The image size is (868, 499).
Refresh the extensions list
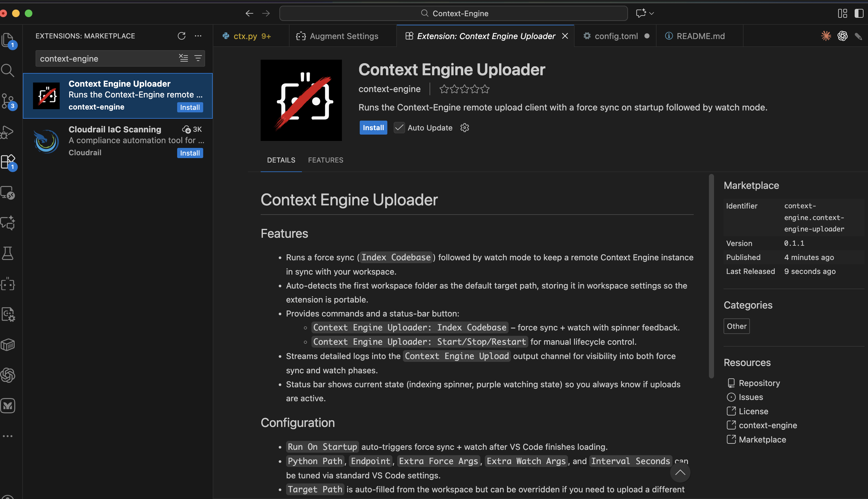[x=182, y=36]
